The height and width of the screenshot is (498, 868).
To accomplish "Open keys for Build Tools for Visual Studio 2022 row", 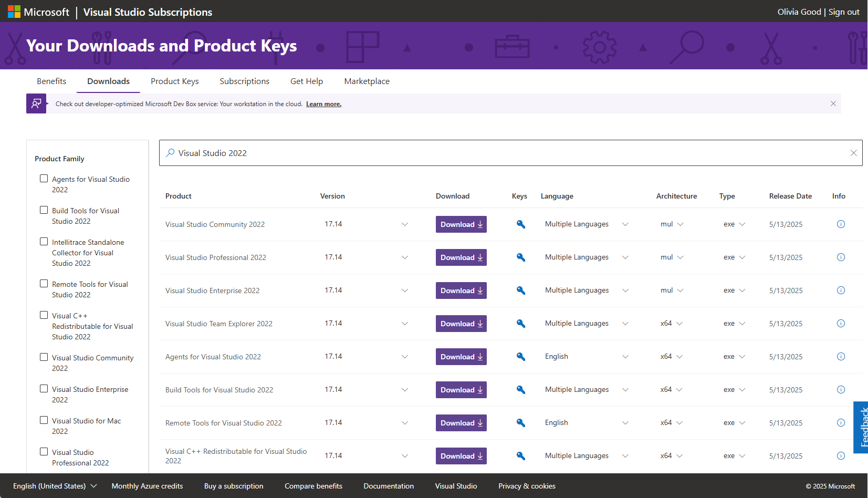I will (521, 390).
